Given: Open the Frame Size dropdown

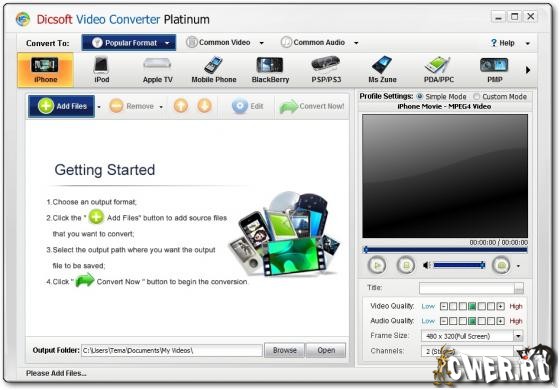Looking at the screenshot, I should [518, 336].
